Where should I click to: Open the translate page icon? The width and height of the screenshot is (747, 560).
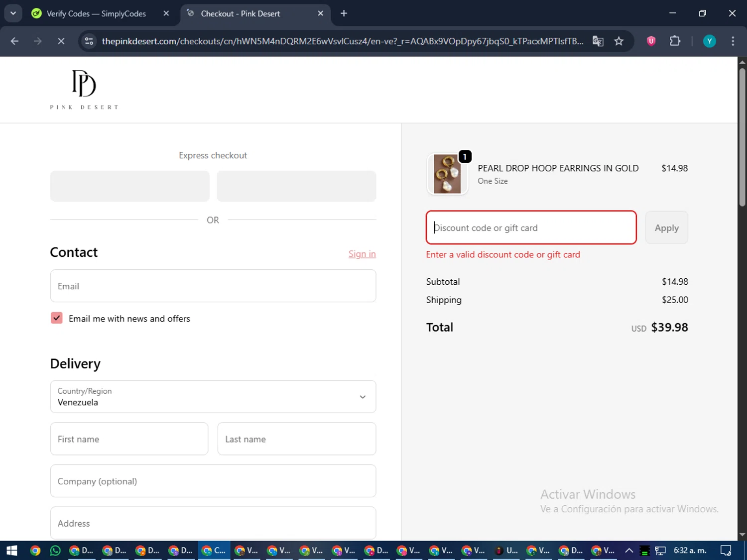point(598,41)
